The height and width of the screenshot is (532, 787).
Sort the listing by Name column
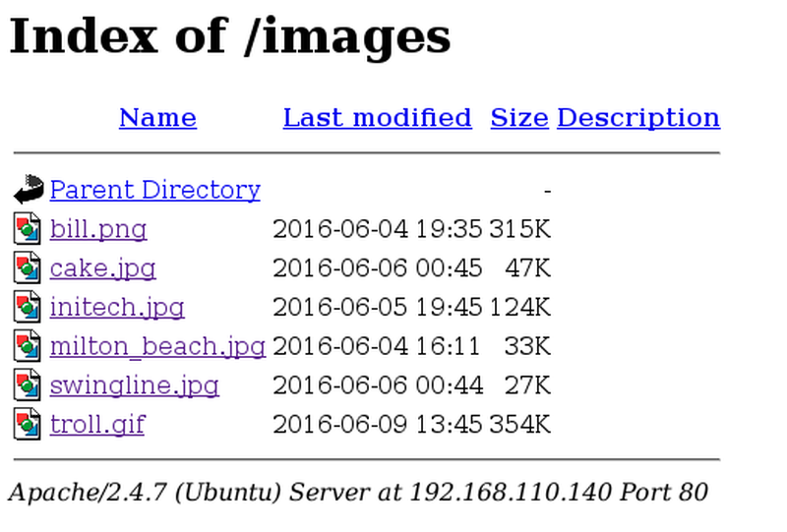[157, 118]
